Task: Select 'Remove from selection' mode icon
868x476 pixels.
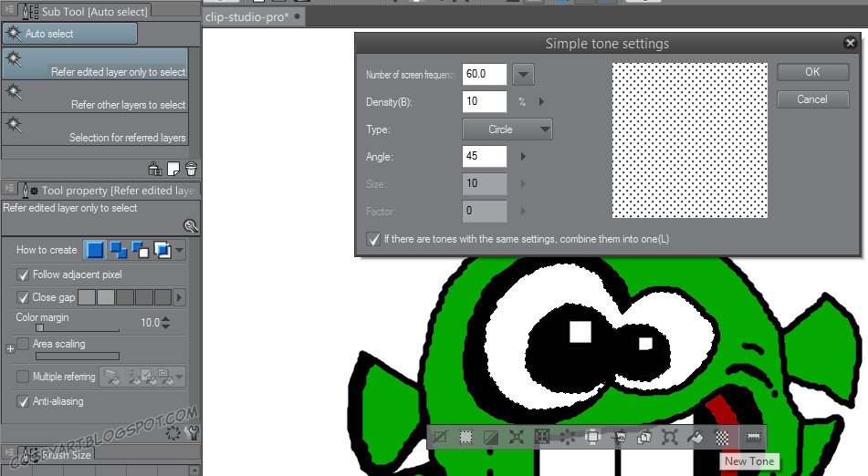Action: (140, 250)
